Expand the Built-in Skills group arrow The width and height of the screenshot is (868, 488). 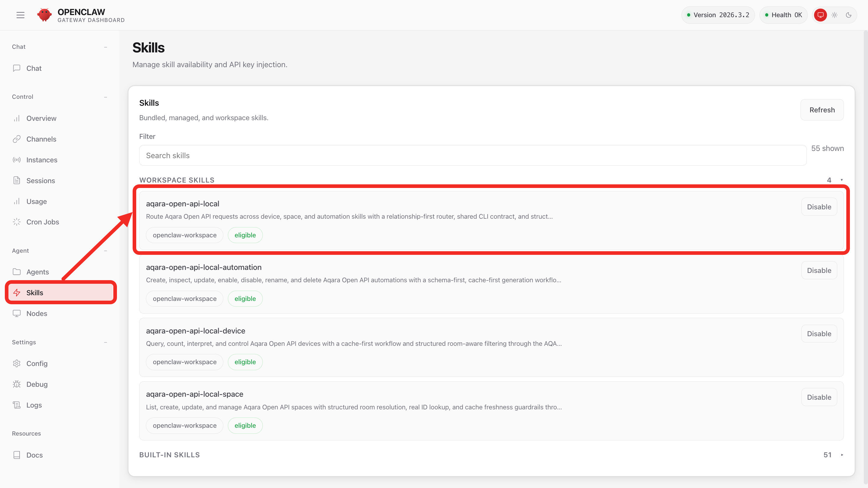842,455
